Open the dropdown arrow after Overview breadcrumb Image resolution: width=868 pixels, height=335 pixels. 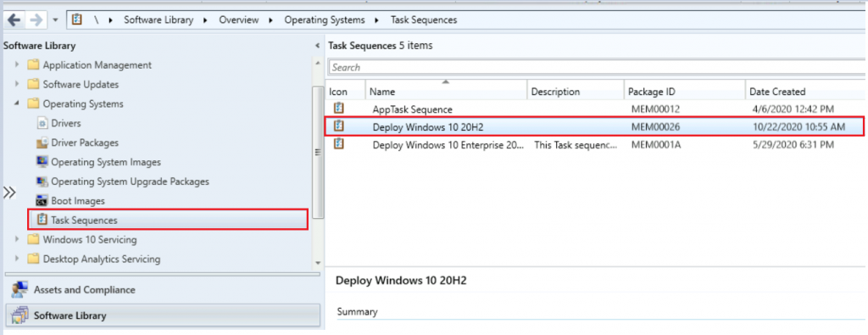pyautogui.click(x=271, y=20)
